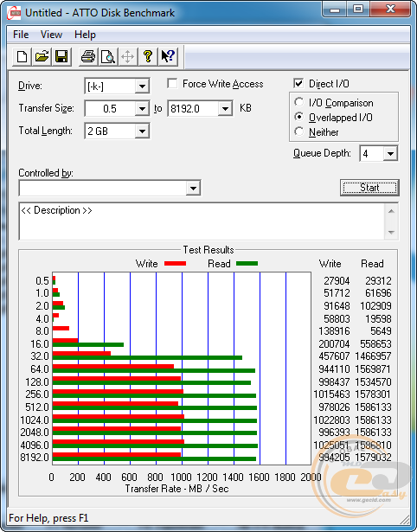Screen dimensions: 417x532
Task: Click the 1024.0 transfer size row label
Action: [x=35, y=420]
